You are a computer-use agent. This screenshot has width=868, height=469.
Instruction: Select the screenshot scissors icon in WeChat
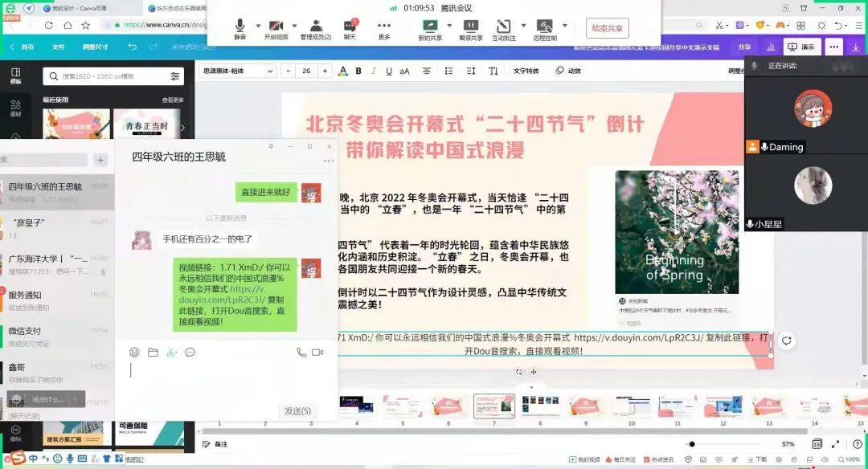click(170, 352)
